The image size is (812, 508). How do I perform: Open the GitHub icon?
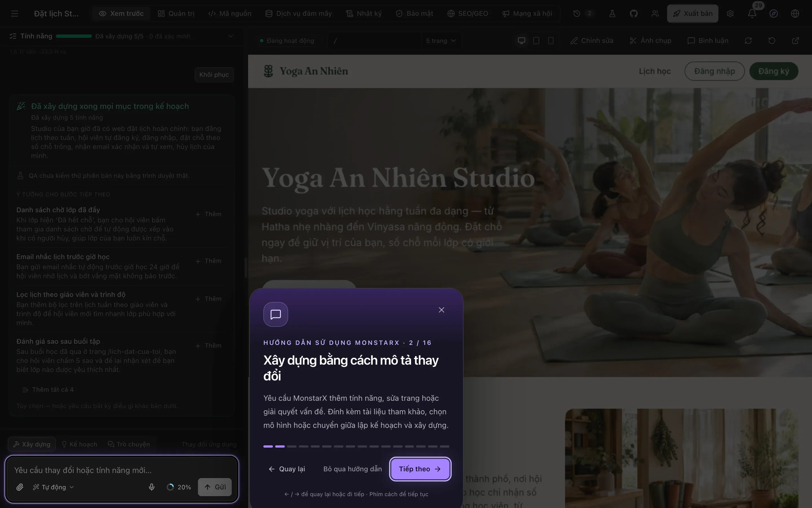[x=634, y=14]
